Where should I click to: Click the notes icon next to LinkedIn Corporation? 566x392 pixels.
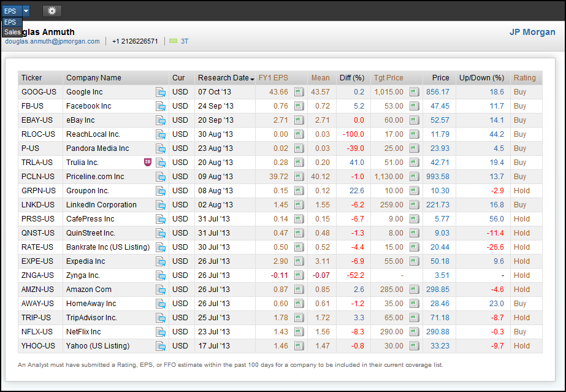click(x=161, y=205)
